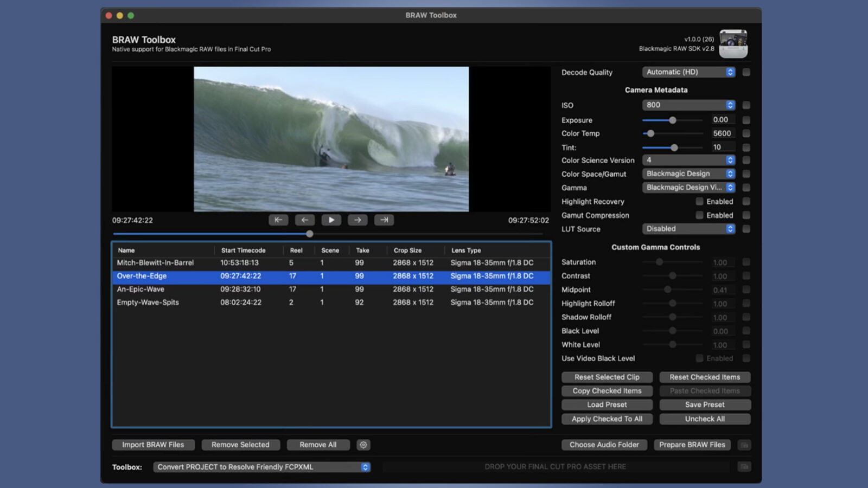Tick checkbox right of Color Space/Gamut
Screen dimensions: 868x488
pos(746,174)
